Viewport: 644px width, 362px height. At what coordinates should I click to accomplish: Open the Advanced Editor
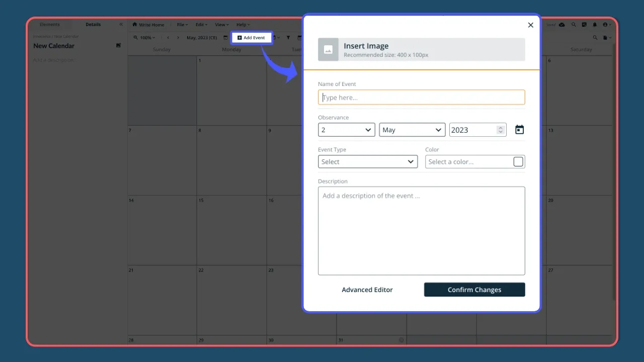tap(367, 290)
